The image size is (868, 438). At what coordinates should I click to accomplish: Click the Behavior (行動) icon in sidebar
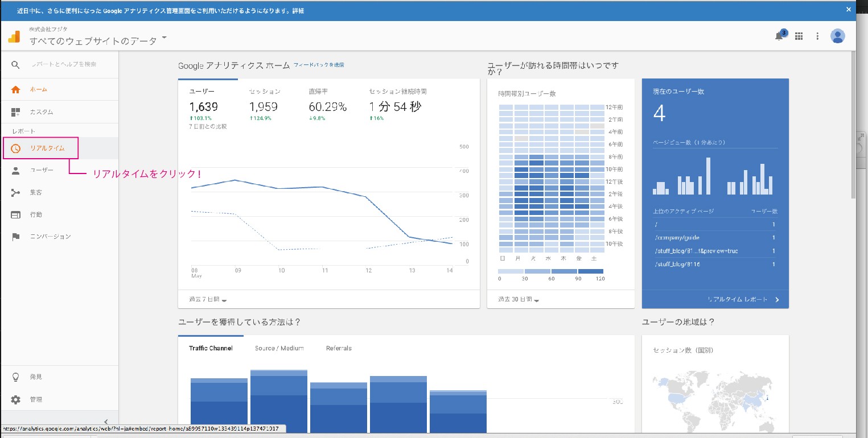tap(15, 214)
